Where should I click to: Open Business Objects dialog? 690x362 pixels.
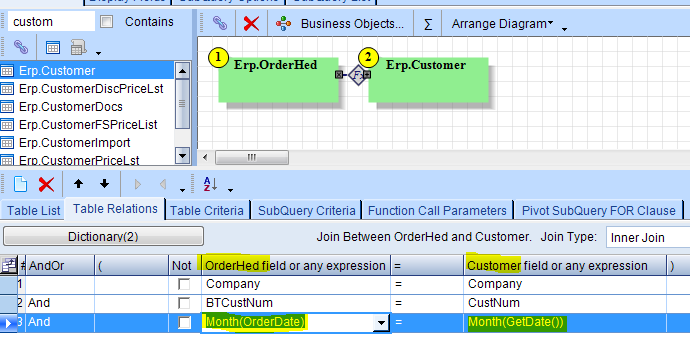coord(340,23)
